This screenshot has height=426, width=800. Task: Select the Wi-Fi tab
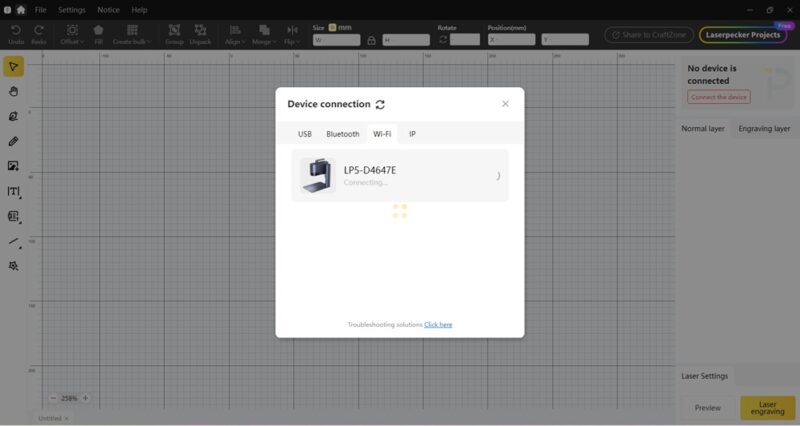tap(382, 134)
